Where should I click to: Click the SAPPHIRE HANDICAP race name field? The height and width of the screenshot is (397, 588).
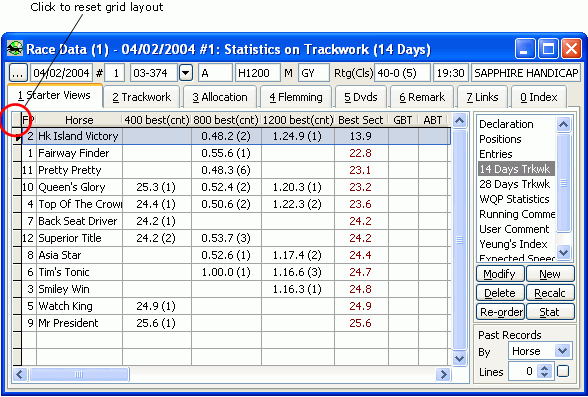tap(526, 73)
